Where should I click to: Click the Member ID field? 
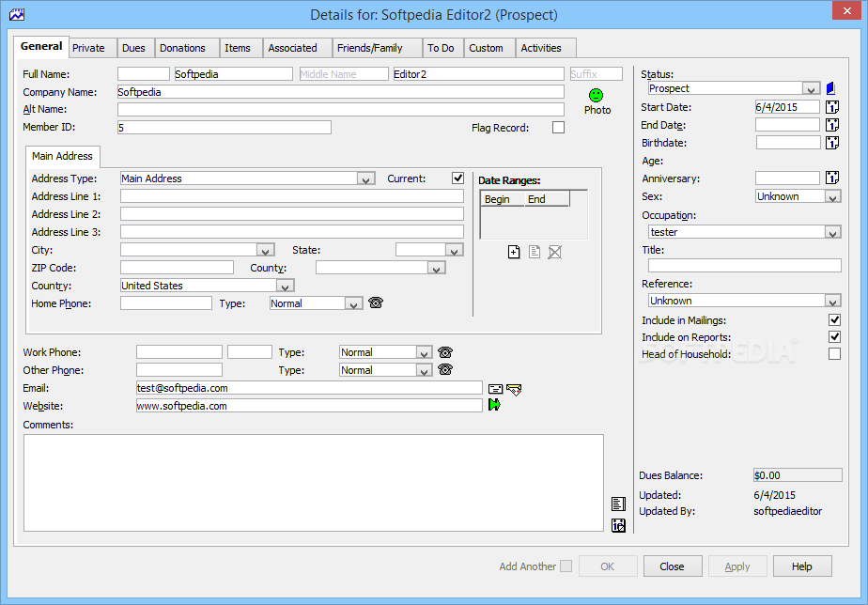pos(225,128)
